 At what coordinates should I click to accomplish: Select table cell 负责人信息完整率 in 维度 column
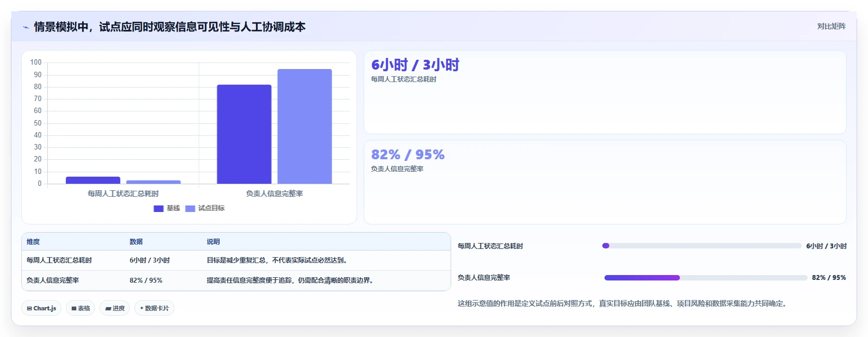[53, 280]
